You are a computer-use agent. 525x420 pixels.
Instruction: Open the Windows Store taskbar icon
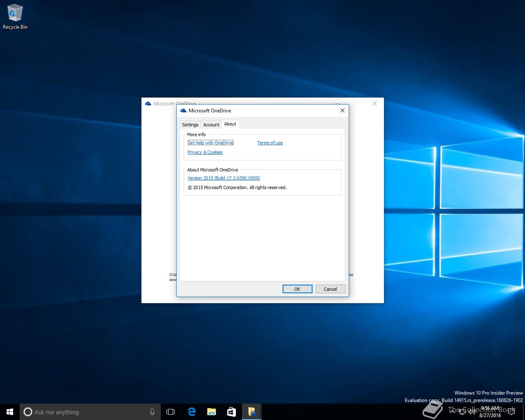231,412
